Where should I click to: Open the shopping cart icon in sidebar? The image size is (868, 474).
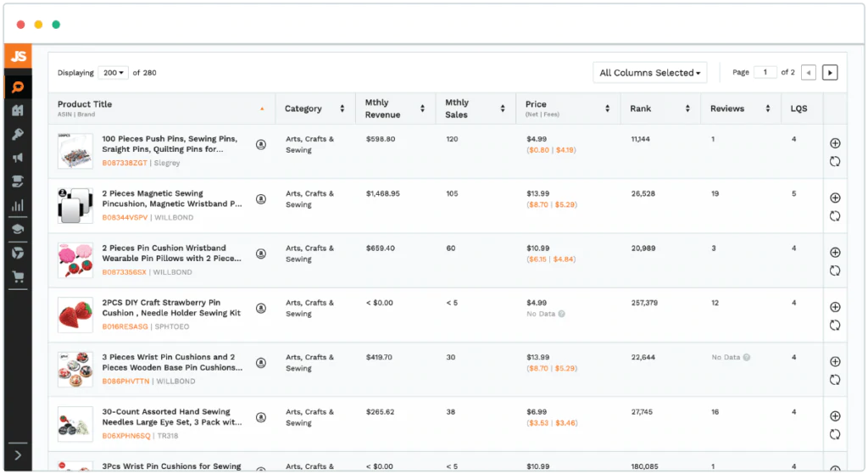point(17,276)
